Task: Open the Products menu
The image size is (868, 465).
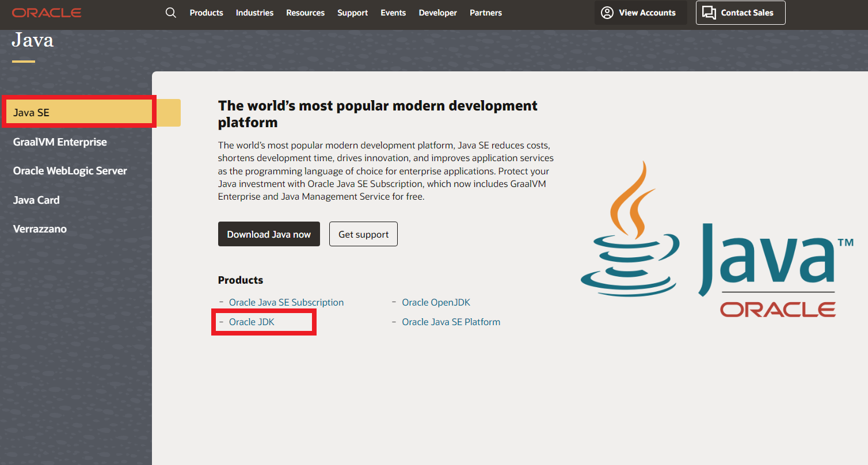Action: (x=206, y=13)
